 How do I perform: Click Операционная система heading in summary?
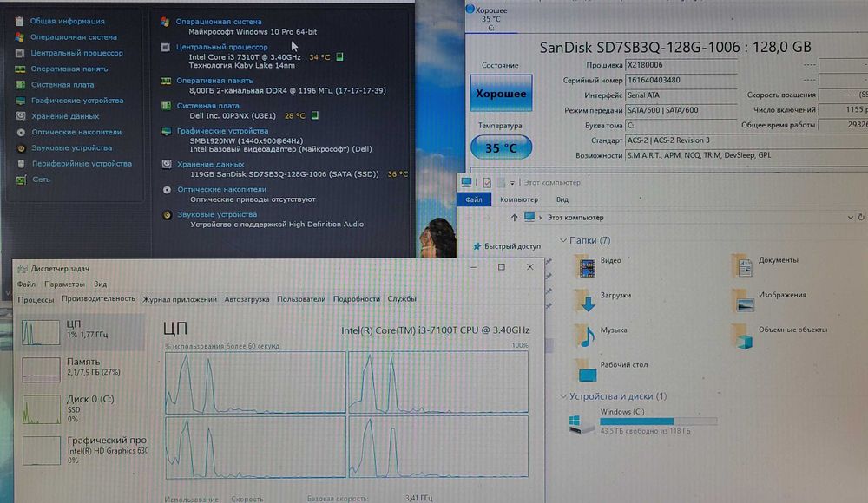coord(219,22)
